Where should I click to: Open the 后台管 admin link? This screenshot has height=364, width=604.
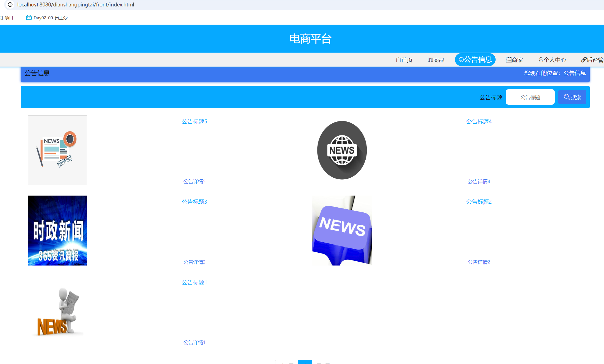(x=592, y=60)
